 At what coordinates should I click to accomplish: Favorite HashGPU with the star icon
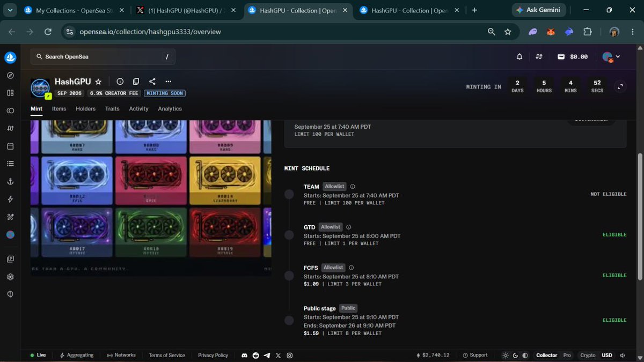pos(98,82)
